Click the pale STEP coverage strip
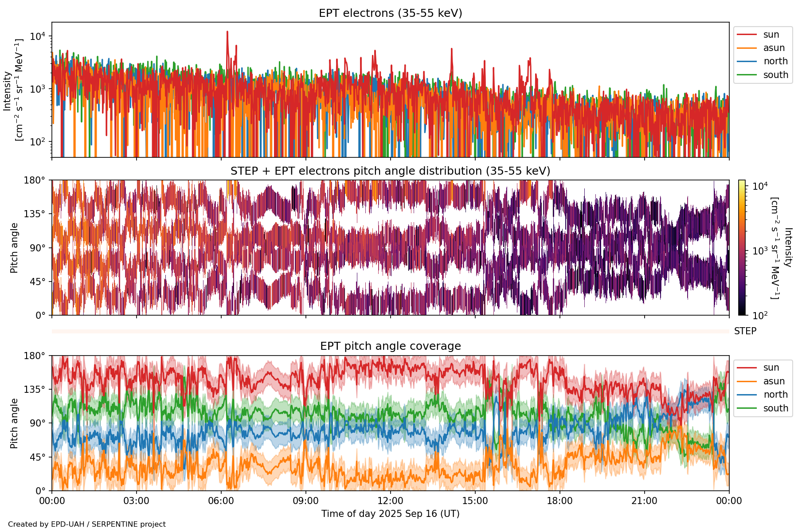798x532 pixels. [x=390, y=331]
